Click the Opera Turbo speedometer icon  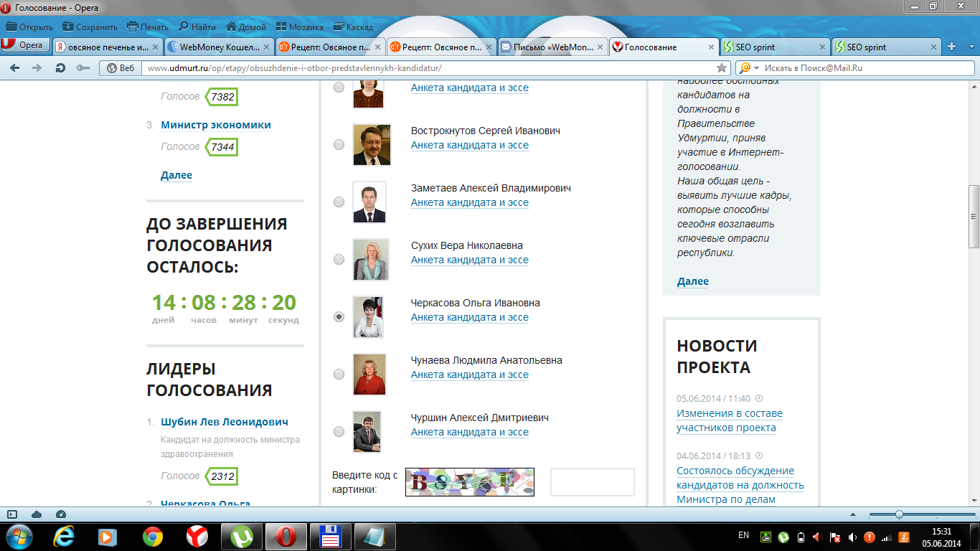tap(61, 514)
